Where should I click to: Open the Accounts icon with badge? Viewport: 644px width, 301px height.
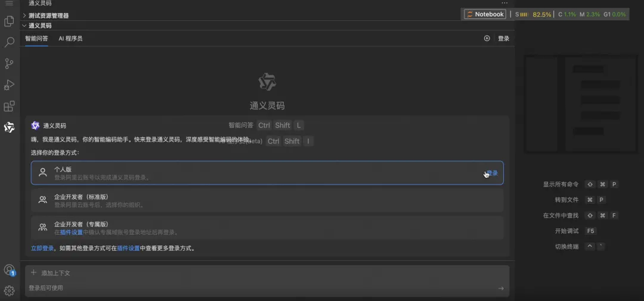(9, 270)
